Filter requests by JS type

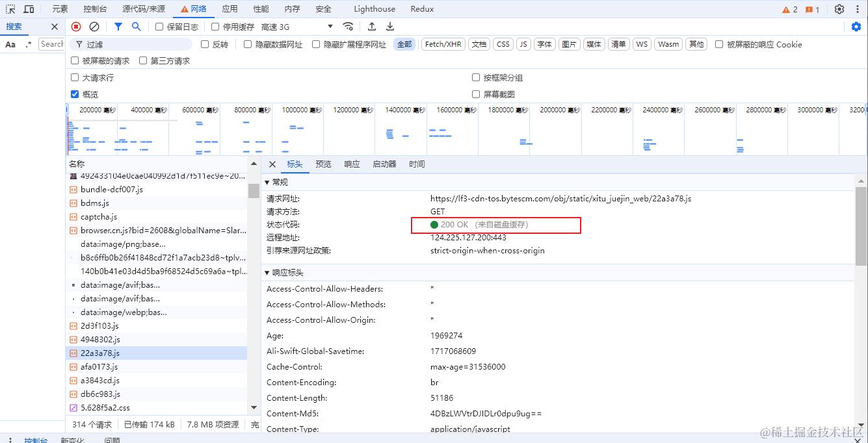[x=523, y=44]
